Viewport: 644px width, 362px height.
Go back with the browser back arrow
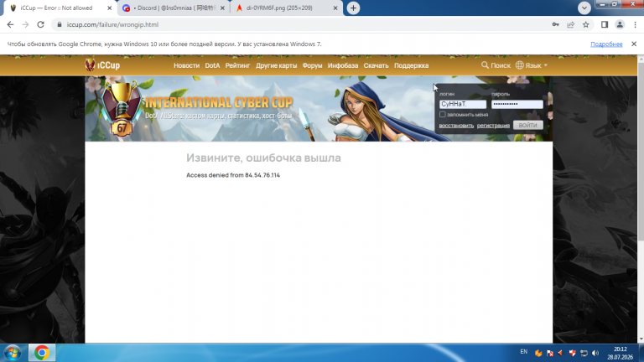click(x=10, y=24)
